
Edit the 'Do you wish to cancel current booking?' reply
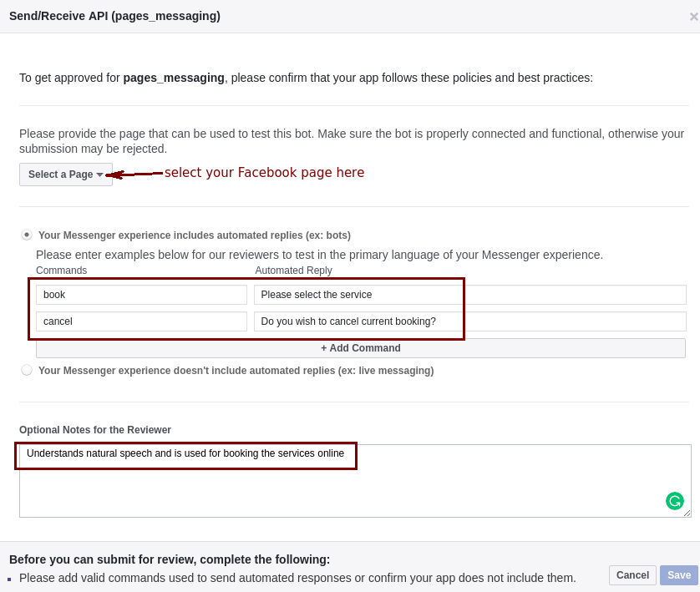[x=469, y=321]
